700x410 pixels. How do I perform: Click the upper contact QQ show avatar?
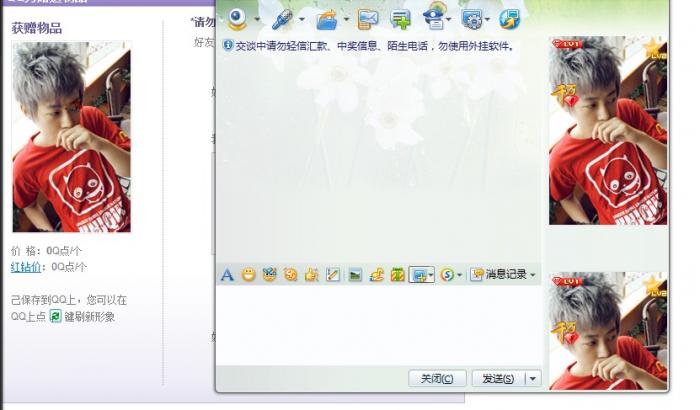(x=608, y=130)
